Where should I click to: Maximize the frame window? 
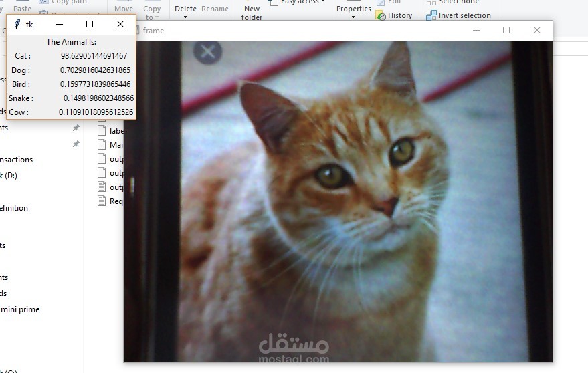(506, 30)
